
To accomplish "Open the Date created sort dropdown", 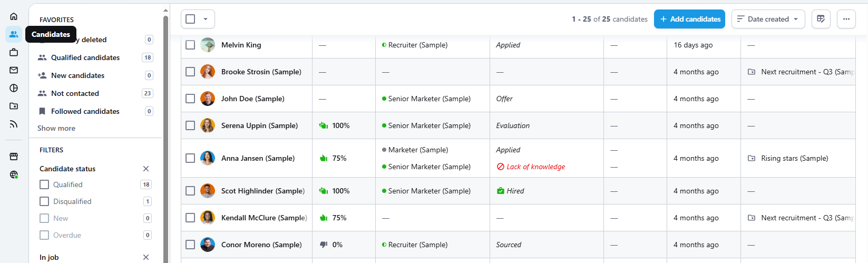I will (768, 19).
